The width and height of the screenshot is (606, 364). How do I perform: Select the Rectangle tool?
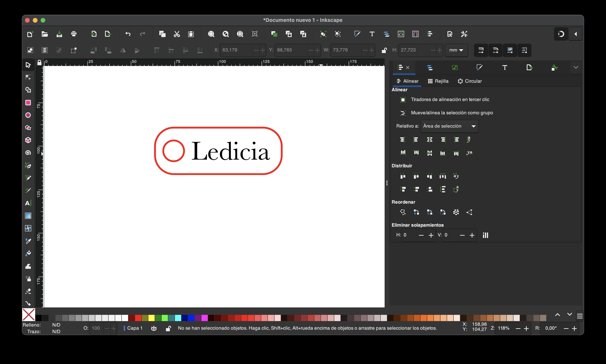[28, 103]
